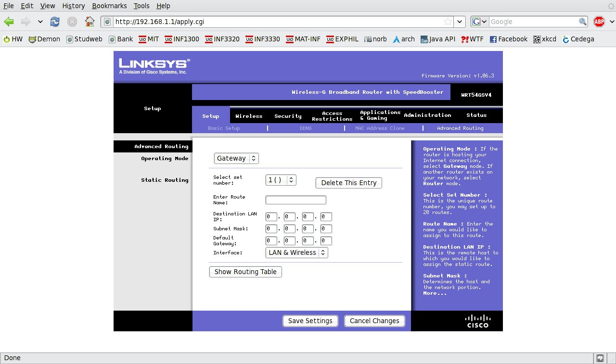Open the Bank bookmark
This screenshot has width=616, height=364.
121,39
